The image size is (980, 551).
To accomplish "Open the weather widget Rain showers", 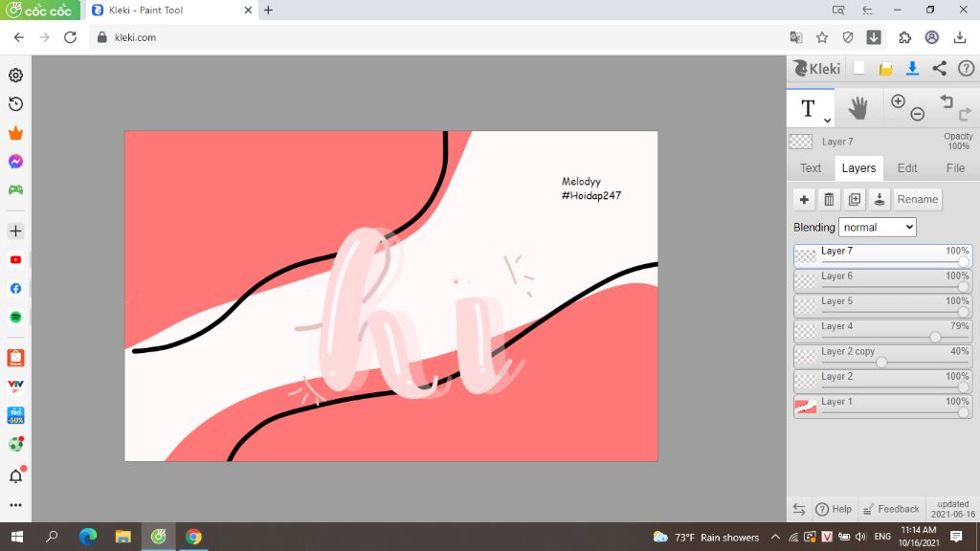I will 705,538.
